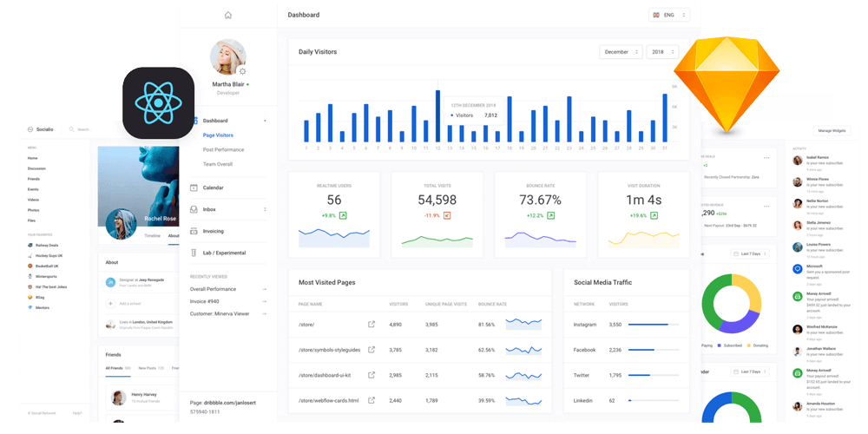Select the Invoicing icon in the sidebar
The height and width of the screenshot is (434, 868).
(x=194, y=232)
